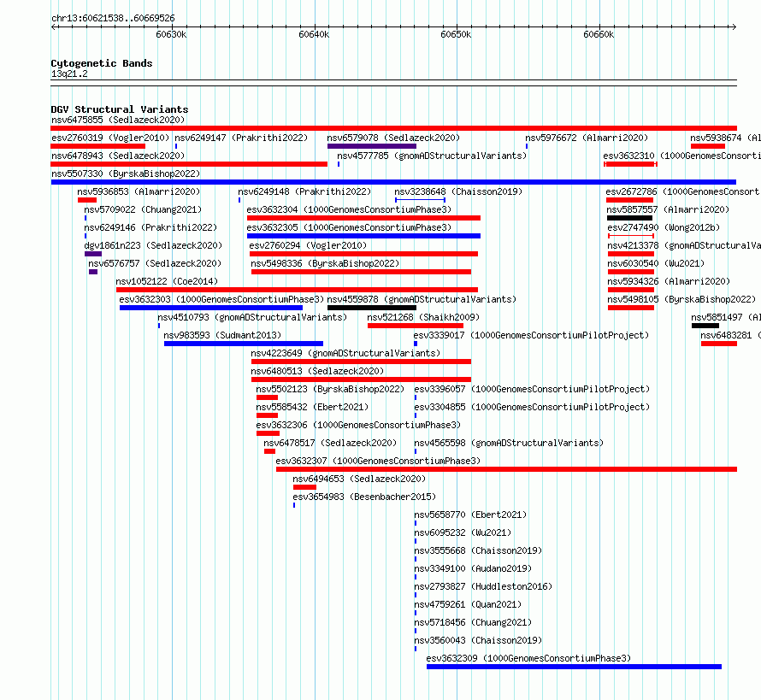Image resolution: width=761 pixels, height=700 pixels.
Task: Open nsv4577785 (gnomADStructuralVariants) entry
Action: pos(432,156)
